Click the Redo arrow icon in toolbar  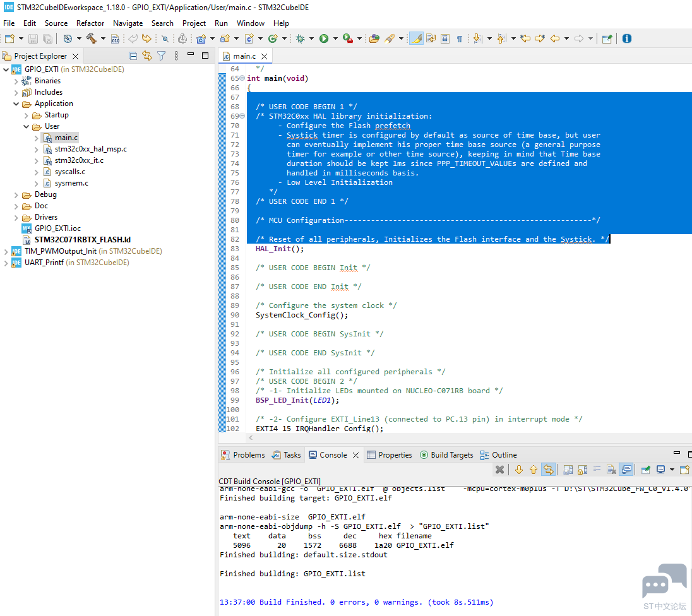tap(146, 38)
